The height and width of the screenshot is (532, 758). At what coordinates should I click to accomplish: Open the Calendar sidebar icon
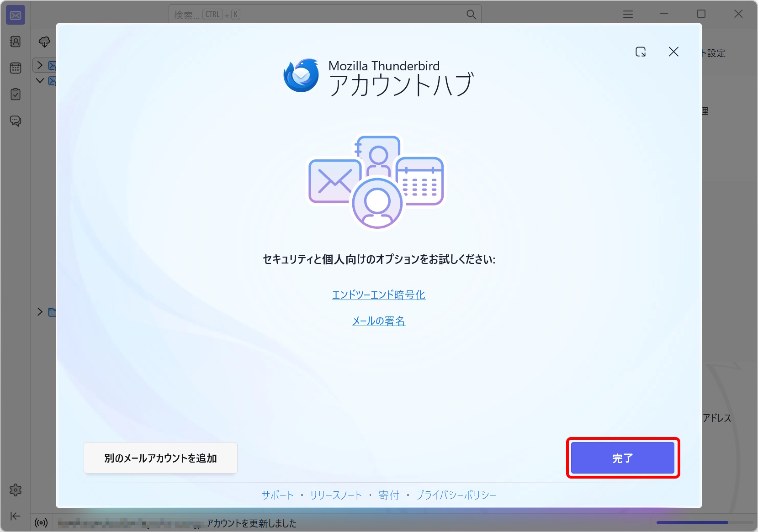pos(16,68)
